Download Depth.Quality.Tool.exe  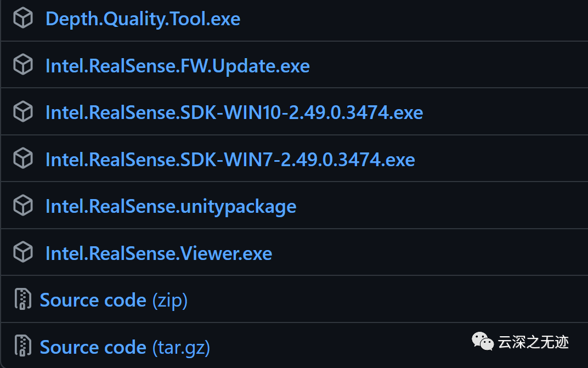click(x=143, y=19)
